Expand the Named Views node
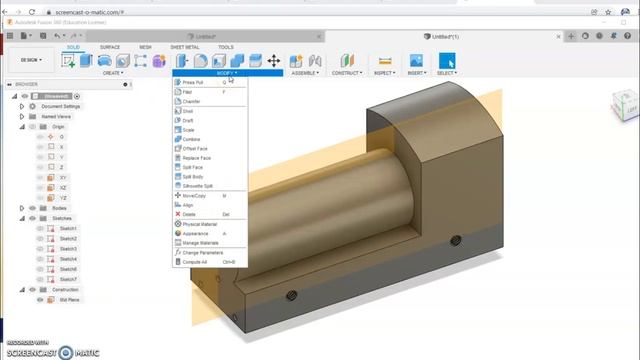The height and width of the screenshot is (360, 640). coord(22,117)
